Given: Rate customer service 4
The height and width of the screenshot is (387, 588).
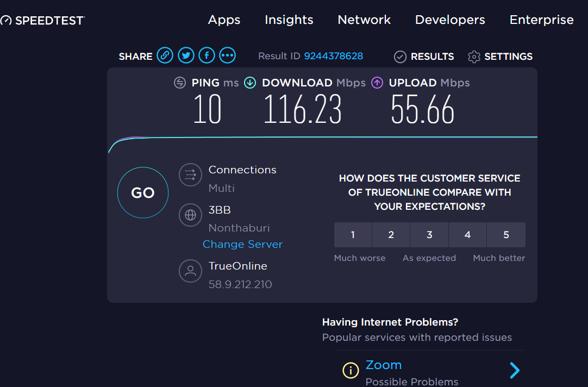Looking at the screenshot, I should coord(467,235).
